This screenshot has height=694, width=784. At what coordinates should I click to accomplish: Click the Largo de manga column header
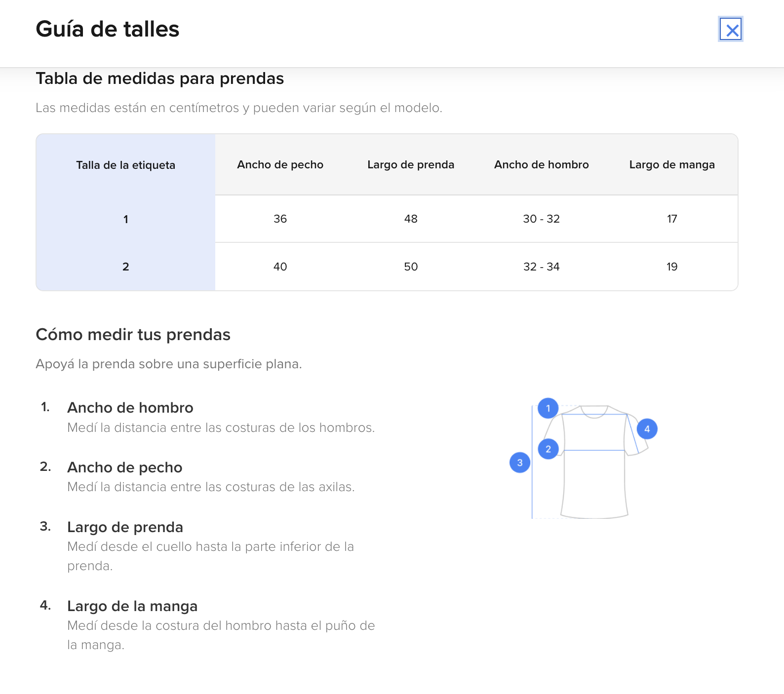click(x=671, y=165)
